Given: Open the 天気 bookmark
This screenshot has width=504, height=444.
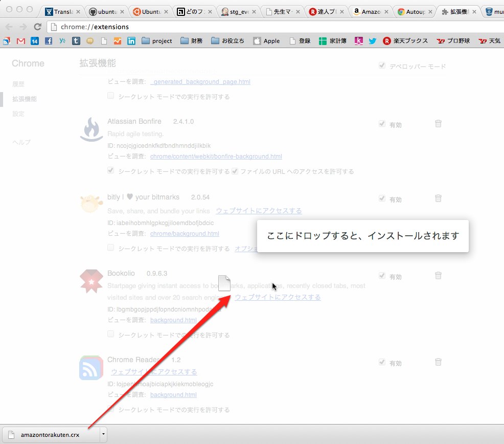Looking at the screenshot, I should click(x=490, y=41).
